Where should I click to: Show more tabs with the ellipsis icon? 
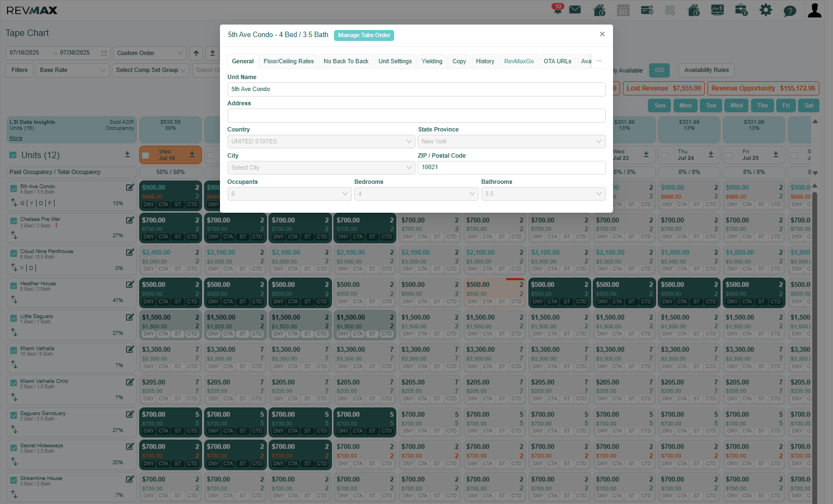coord(599,61)
